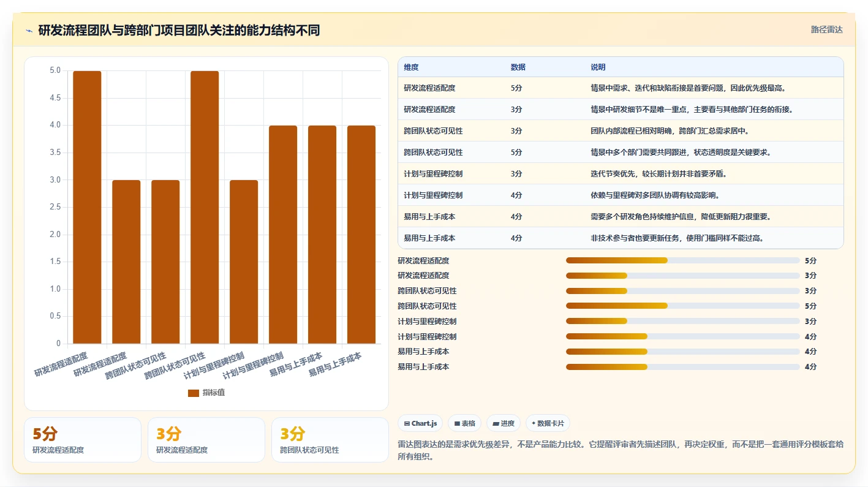
Task: Click the chart's 0 y-axis label
Action: [58, 344]
